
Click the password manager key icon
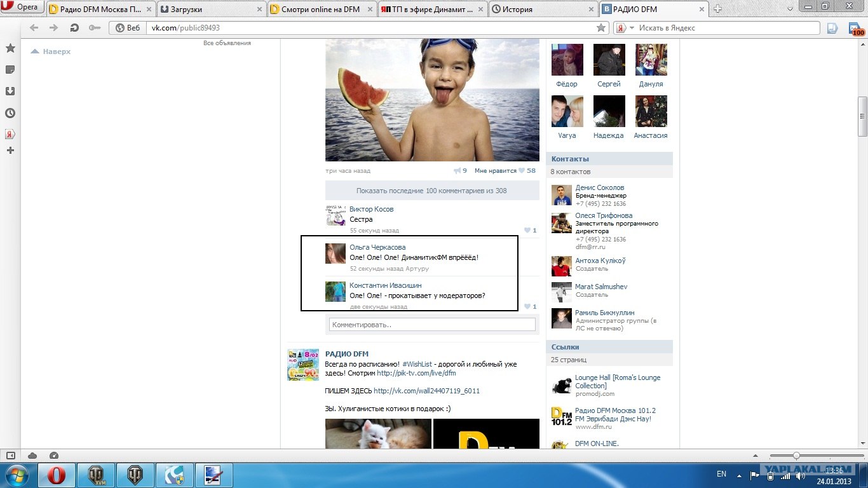click(94, 28)
